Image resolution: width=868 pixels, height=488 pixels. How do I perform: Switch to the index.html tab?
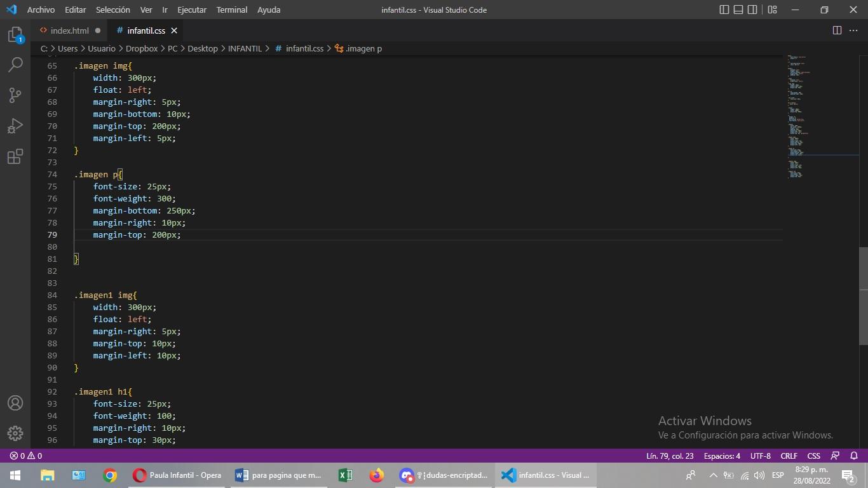(70, 30)
